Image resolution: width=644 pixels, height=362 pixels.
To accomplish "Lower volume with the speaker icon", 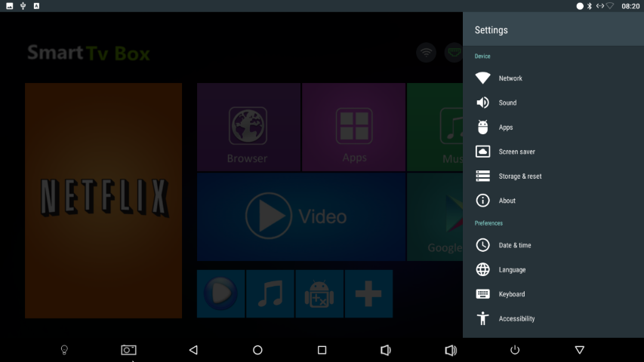I will (x=386, y=350).
